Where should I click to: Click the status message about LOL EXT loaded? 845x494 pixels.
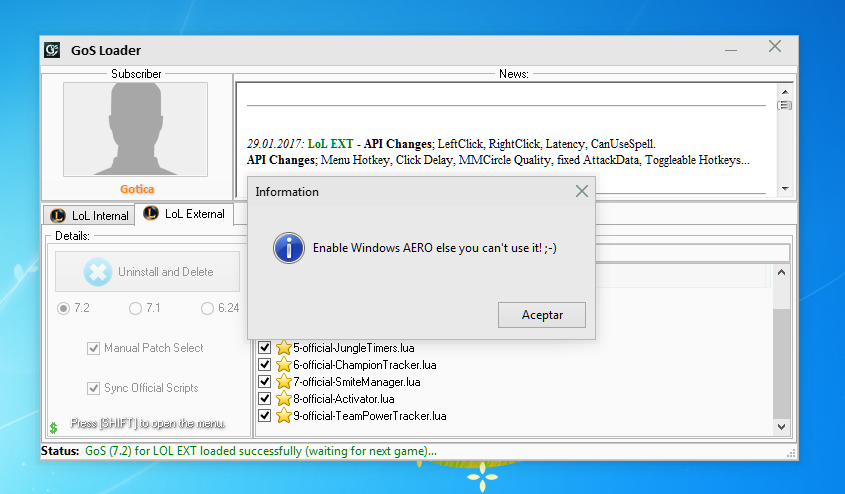tap(261, 451)
